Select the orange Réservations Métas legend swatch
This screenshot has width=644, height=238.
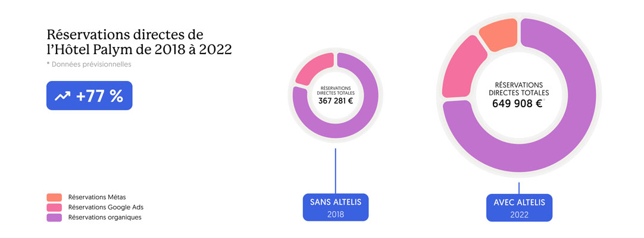coord(54,197)
